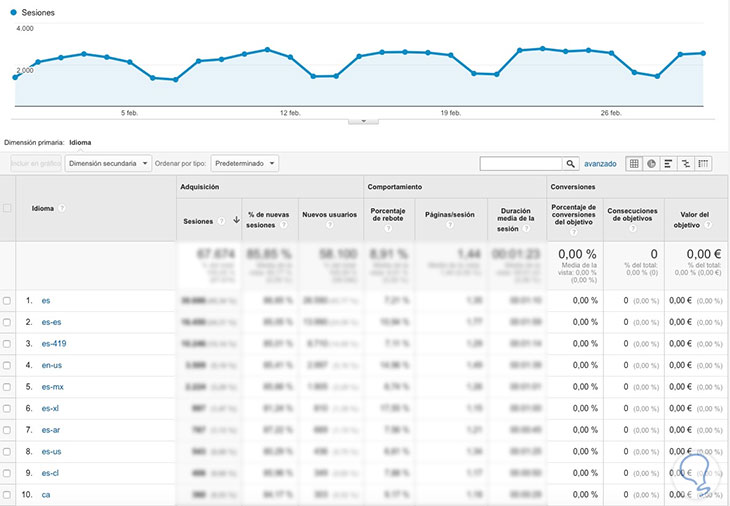Open the es-ar language link
Viewport: 730px width, 506px height.
tap(51, 430)
